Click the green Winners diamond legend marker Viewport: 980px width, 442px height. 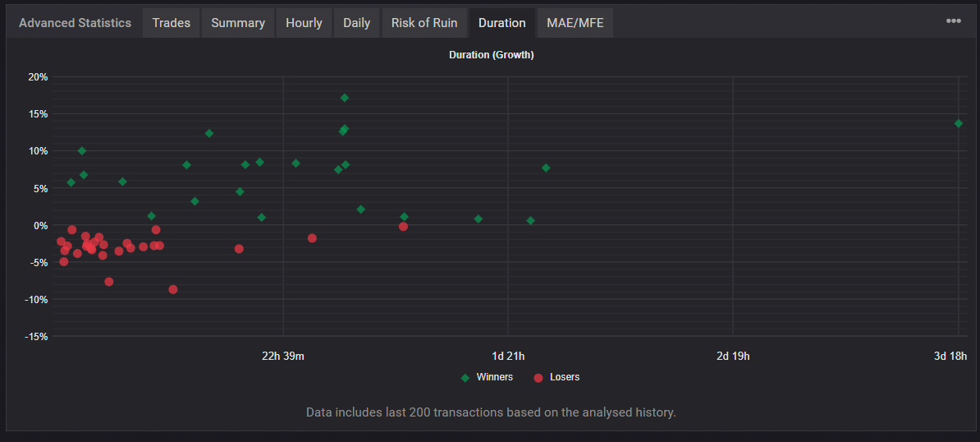click(465, 378)
